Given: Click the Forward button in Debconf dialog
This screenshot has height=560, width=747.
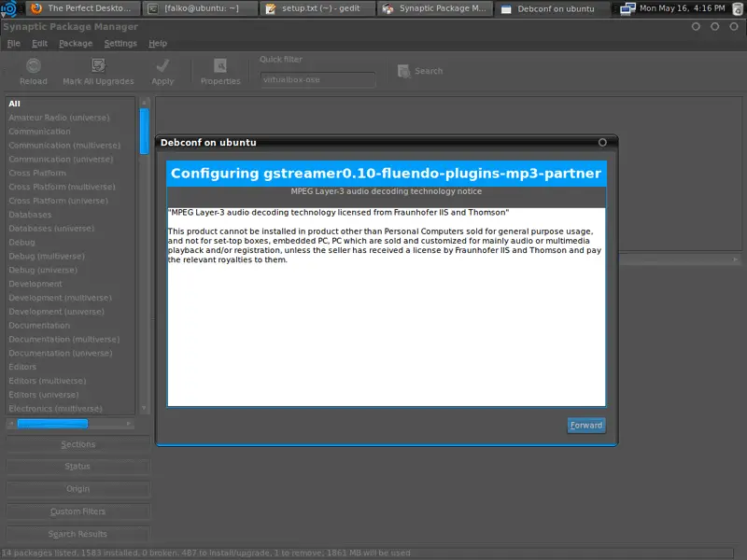Looking at the screenshot, I should coord(586,426).
